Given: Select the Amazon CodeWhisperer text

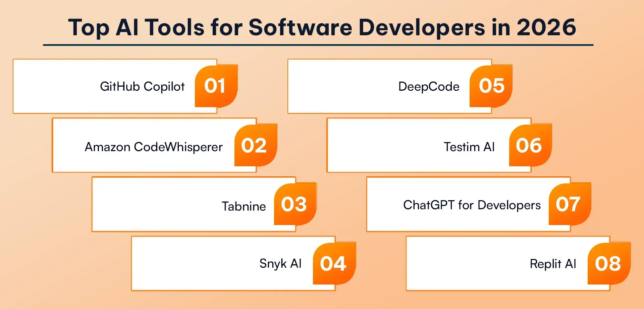Looking at the screenshot, I should [154, 147].
